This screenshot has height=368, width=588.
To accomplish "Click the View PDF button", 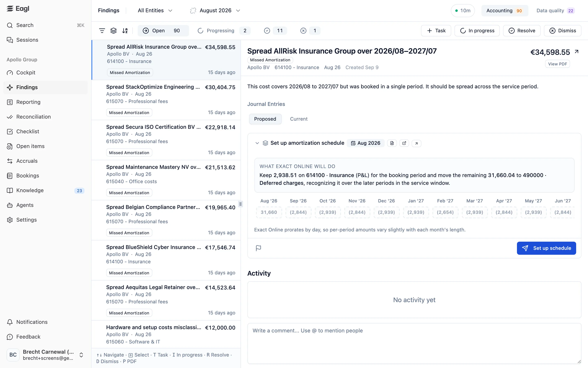I will 557,64.
